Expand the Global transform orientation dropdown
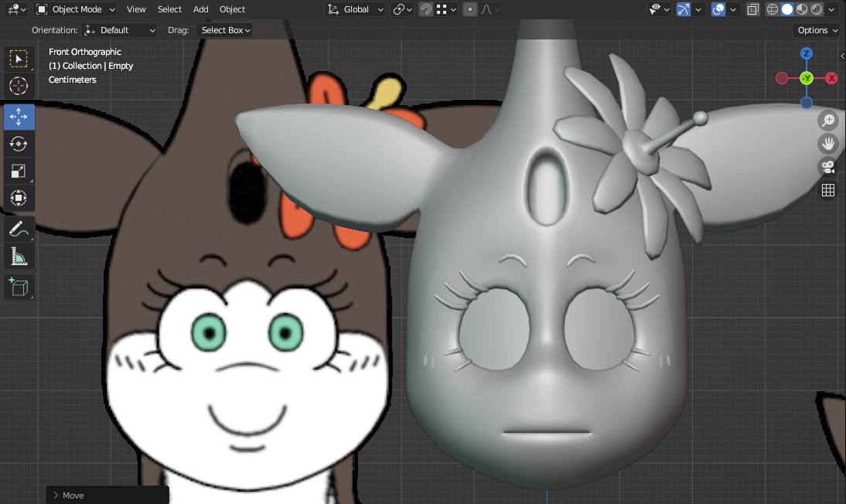846x504 pixels. (355, 9)
